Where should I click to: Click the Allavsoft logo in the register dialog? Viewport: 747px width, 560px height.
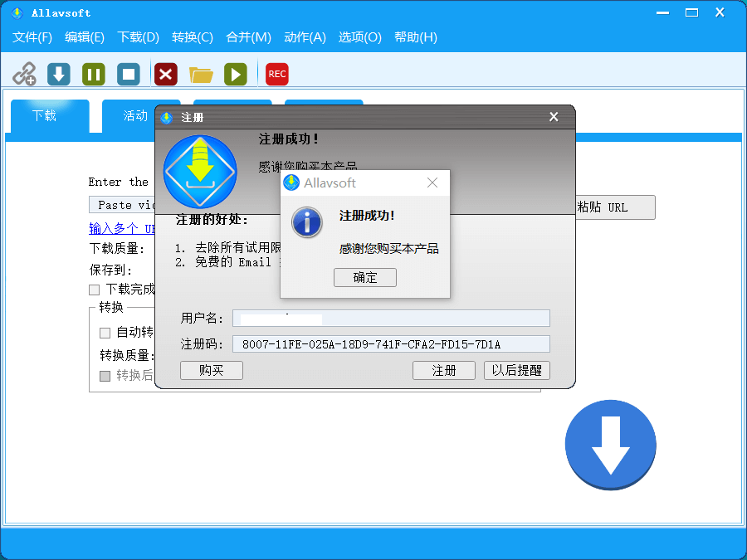coord(199,172)
